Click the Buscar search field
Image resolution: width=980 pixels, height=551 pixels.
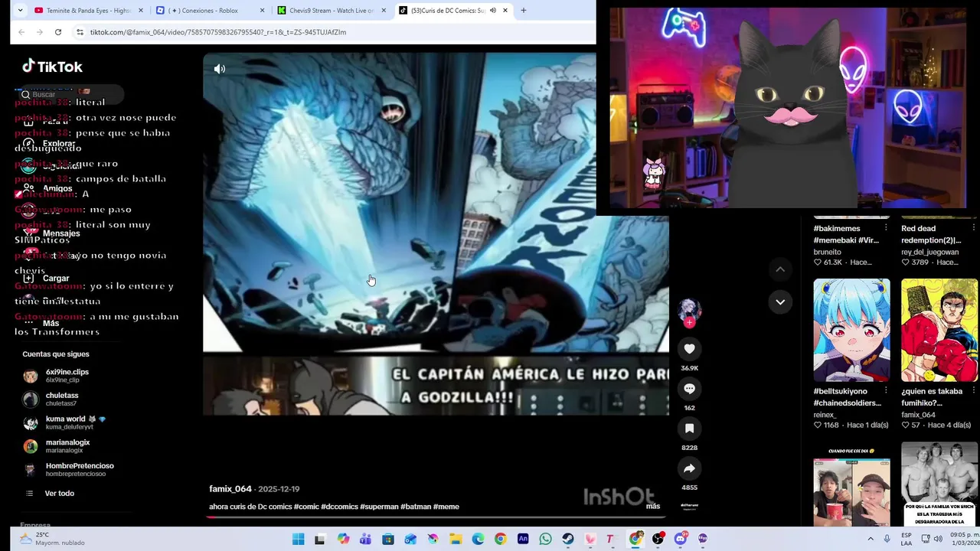[x=70, y=94]
